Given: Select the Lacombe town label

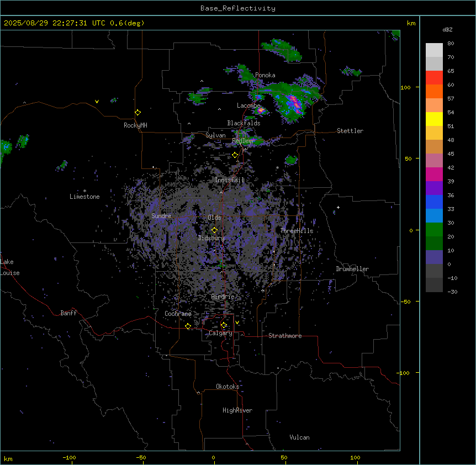Looking at the screenshot, I should [x=248, y=105].
